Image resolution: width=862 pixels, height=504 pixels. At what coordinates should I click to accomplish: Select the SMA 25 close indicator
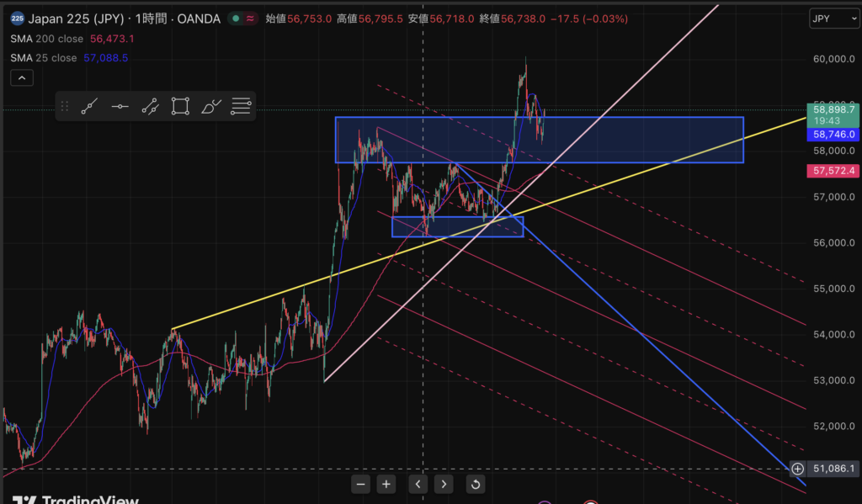(x=44, y=58)
